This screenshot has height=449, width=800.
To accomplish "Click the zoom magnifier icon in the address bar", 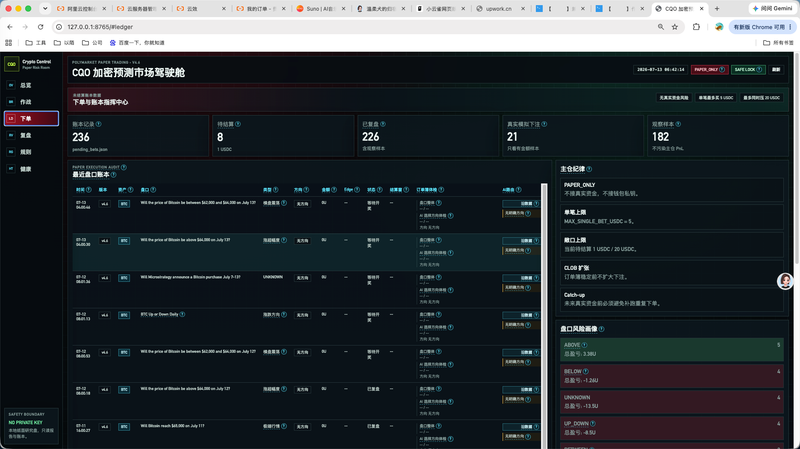I will tap(661, 27).
